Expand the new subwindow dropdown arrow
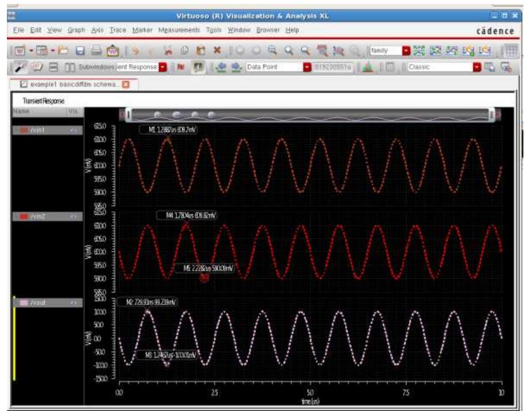 tap(53, 51)
